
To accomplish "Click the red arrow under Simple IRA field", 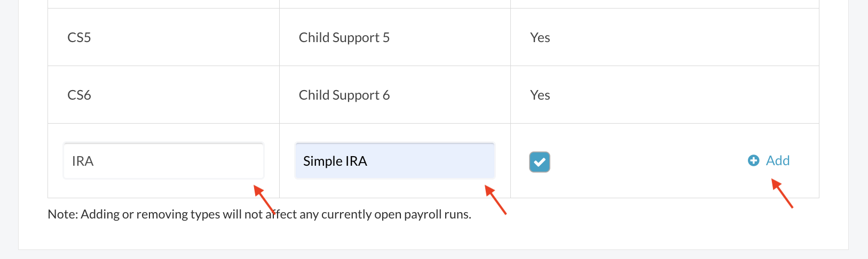I will click(495, 199).
